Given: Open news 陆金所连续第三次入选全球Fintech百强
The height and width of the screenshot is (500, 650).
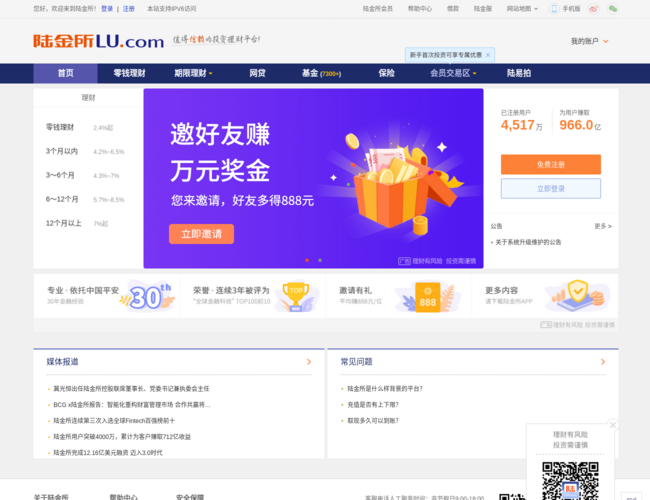Looking at the screenshot, I should [114, 421].
